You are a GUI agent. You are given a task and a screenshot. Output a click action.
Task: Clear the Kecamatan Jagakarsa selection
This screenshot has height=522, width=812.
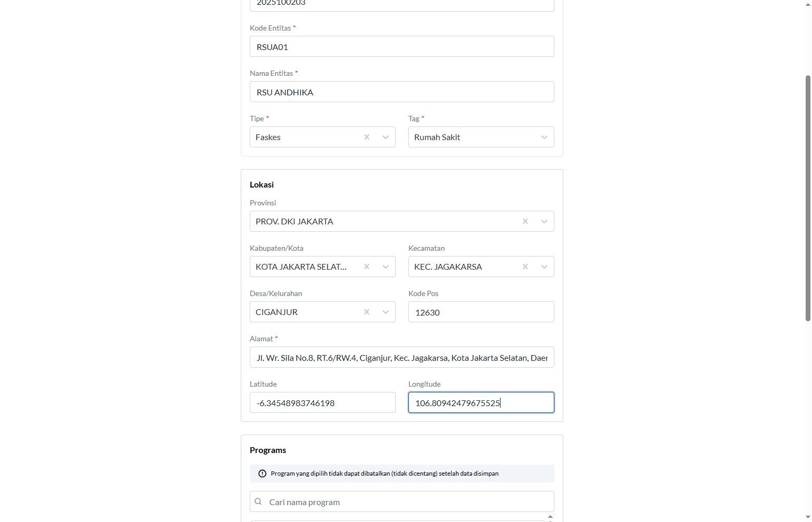pyautogui.click(x=525, y=267)
